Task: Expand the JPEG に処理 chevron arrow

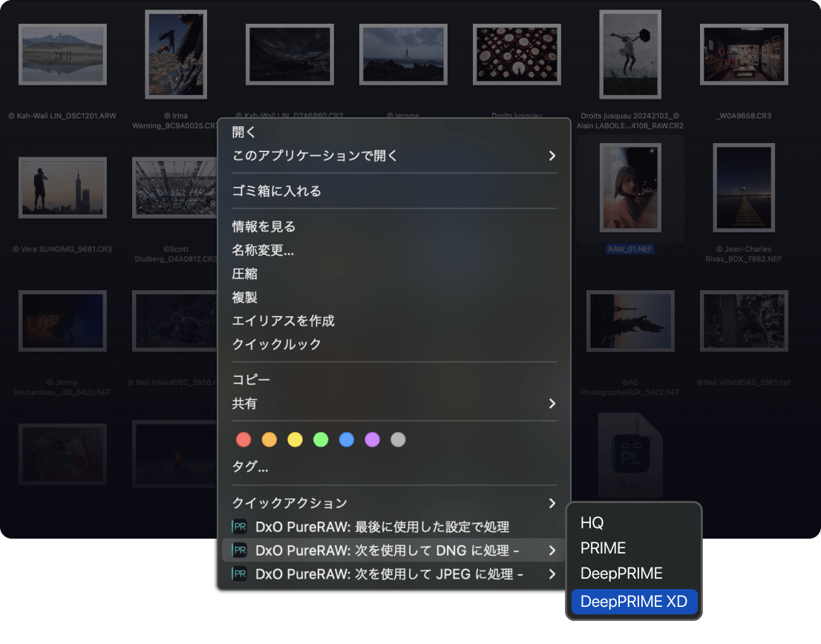Action: coord(552,574)
